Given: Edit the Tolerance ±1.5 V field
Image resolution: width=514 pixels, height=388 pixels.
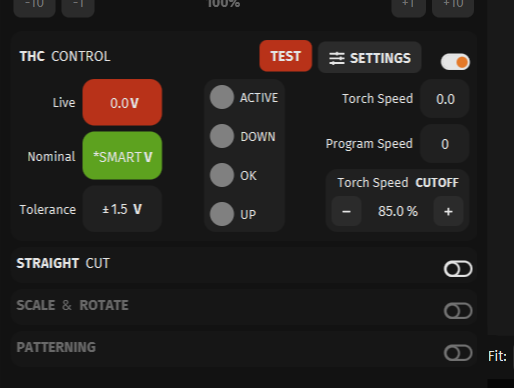Looking at the screenshot, I should 122,209.
